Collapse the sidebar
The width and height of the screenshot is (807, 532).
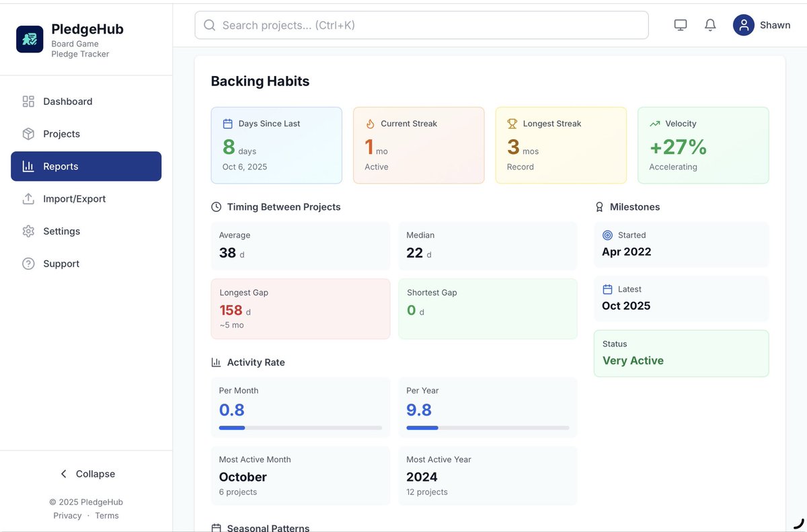click(x=86, y=474)
